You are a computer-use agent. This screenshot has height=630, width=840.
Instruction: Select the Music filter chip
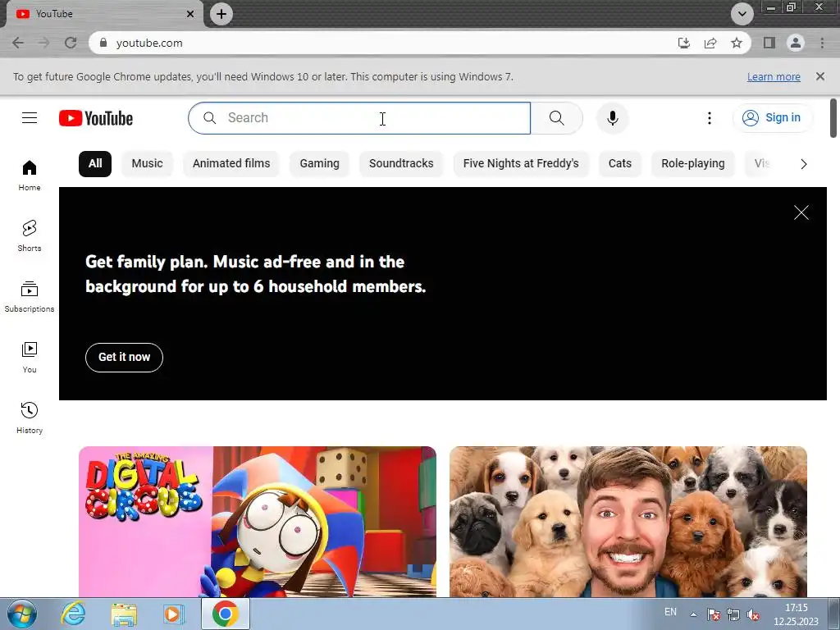pyautogui.click(x=148, y=164)
